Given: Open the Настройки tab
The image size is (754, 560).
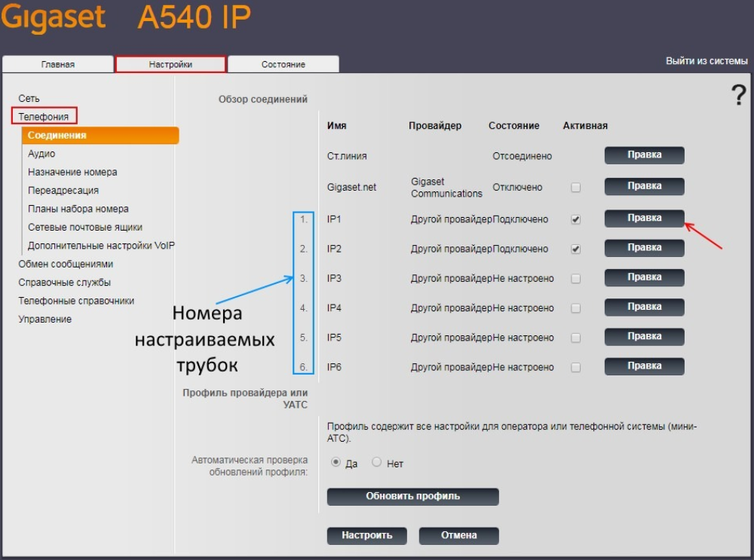Looking at the screenshot, I should (170, 64).
